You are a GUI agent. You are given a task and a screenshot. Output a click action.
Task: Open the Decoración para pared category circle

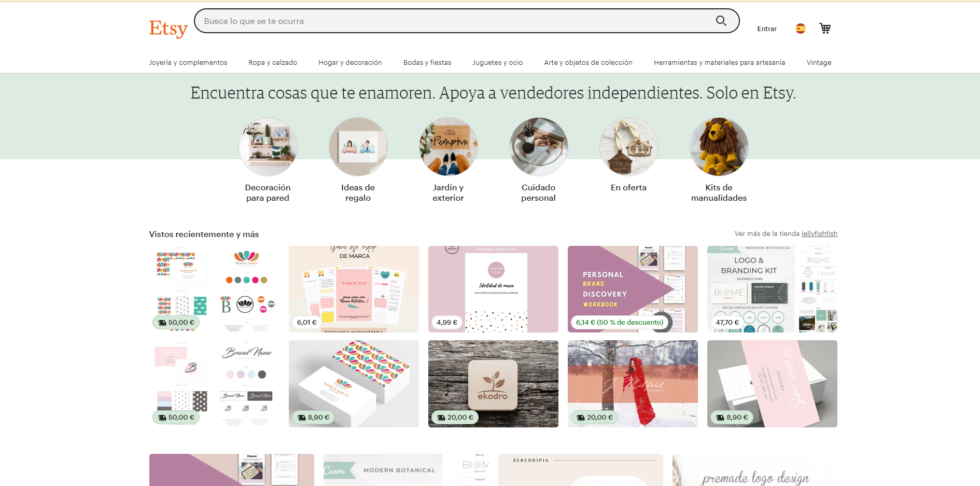coord(268,147)
